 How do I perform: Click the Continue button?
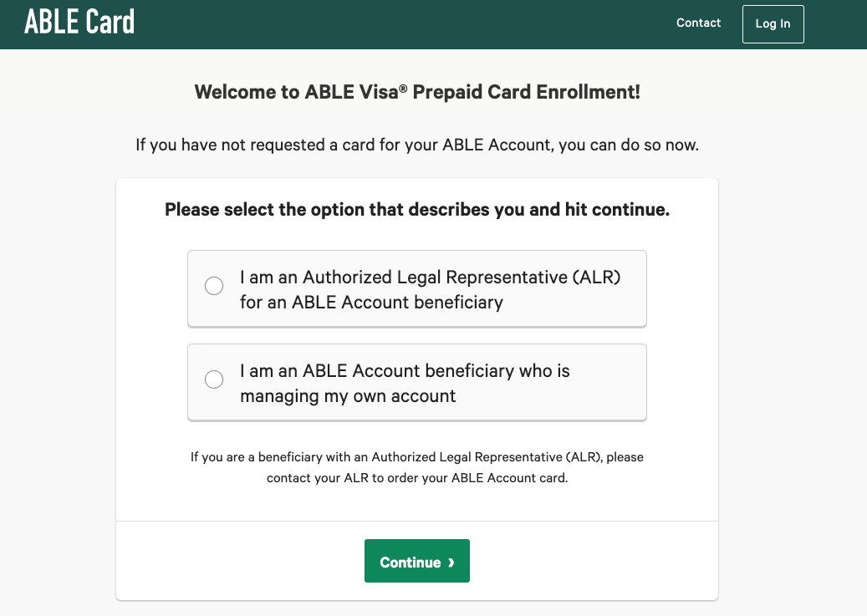[416, 562]
